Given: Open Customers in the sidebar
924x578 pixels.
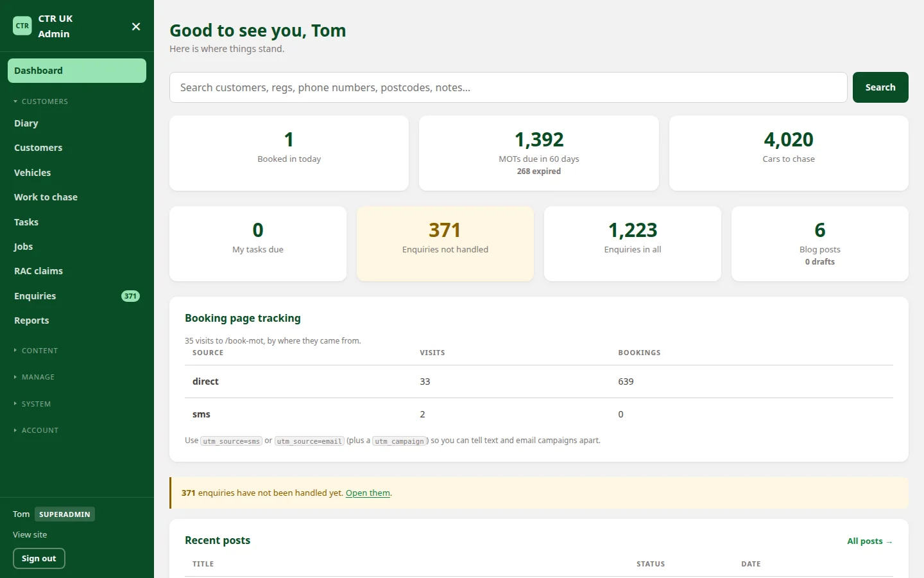Looking at the screenshot, I should (x=77, y=148).
